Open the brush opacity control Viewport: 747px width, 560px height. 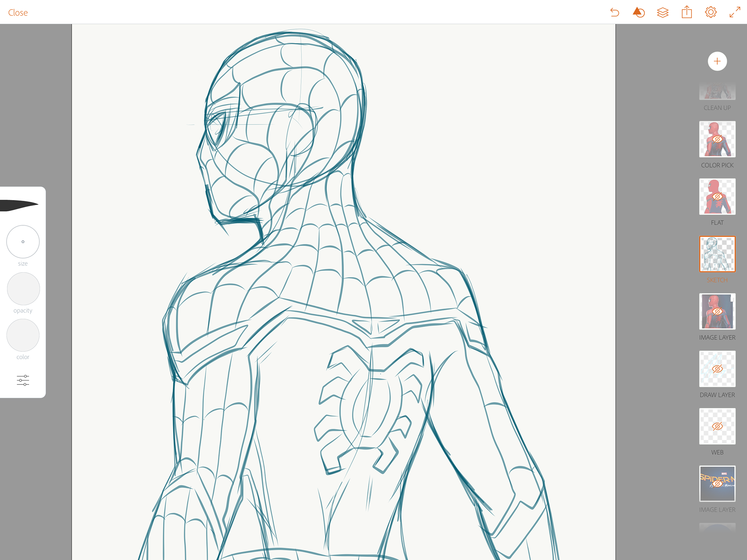23,288
